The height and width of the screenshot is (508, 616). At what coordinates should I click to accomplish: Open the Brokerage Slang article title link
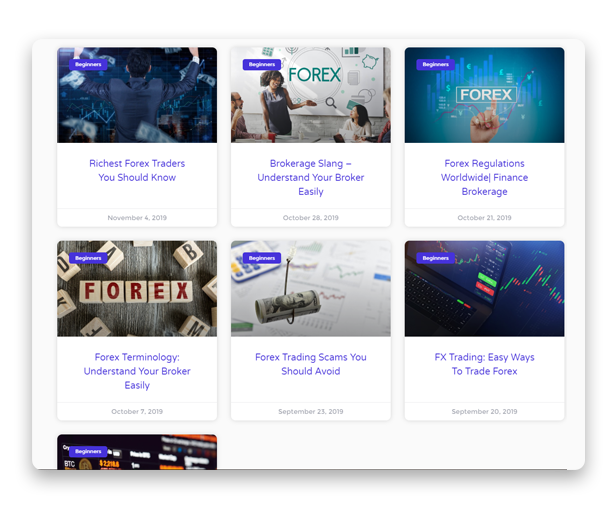[310, 177]
